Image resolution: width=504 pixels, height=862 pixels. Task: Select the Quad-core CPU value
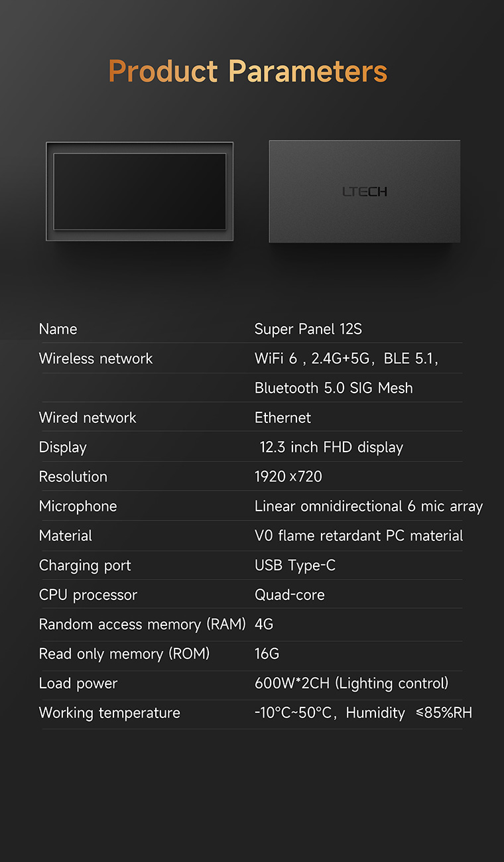pyautogui.click(x=290, y=595)
